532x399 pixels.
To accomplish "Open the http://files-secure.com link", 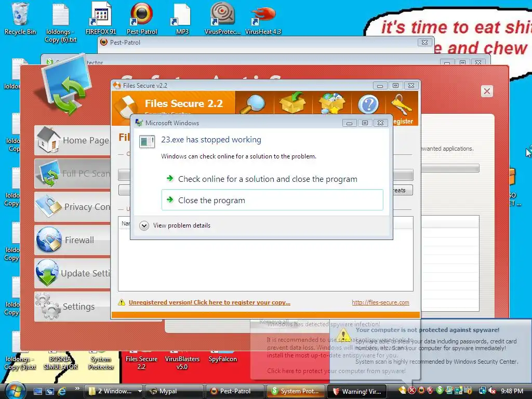I will pyautogui.click(x=380, y=302).
